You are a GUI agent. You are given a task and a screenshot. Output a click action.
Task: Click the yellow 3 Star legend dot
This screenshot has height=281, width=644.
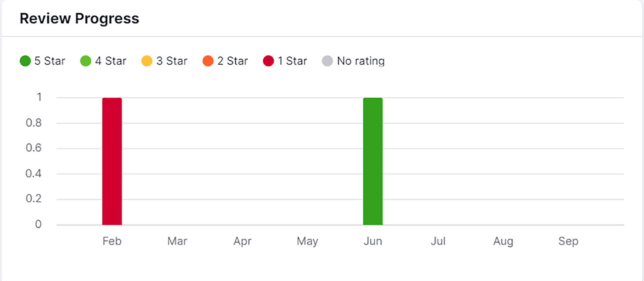pyautogui.click(x=147, y=61)
